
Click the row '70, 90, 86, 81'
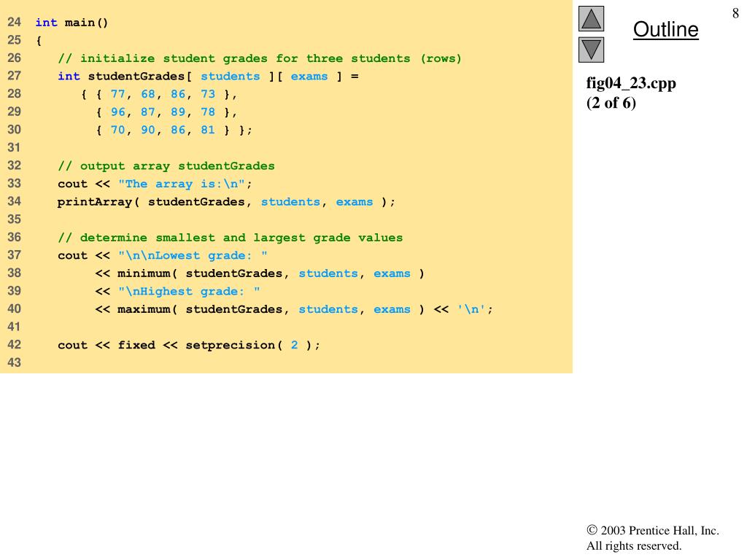(174, 130)
